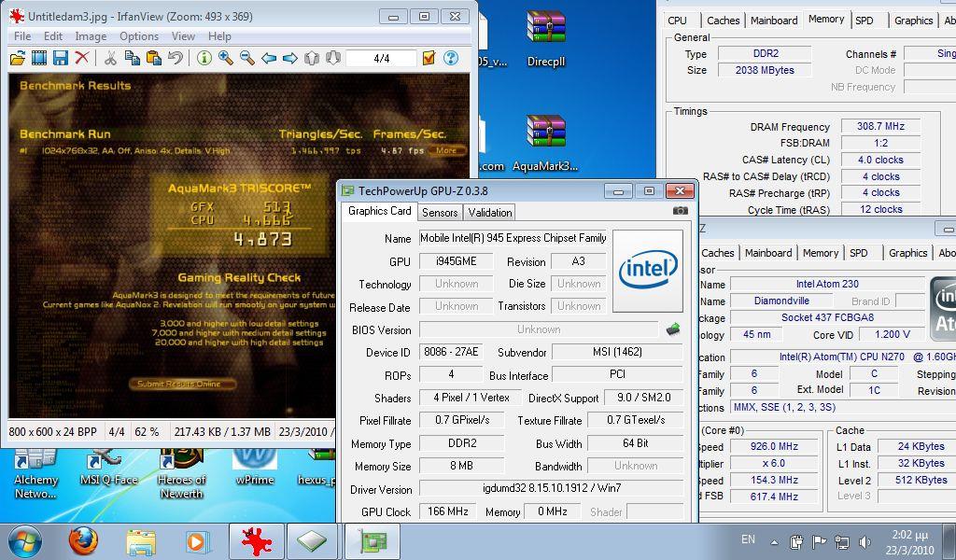Launch Firefox from the taskbar
The height and width of the screenshot is (560, 956).
pos(83,541)
